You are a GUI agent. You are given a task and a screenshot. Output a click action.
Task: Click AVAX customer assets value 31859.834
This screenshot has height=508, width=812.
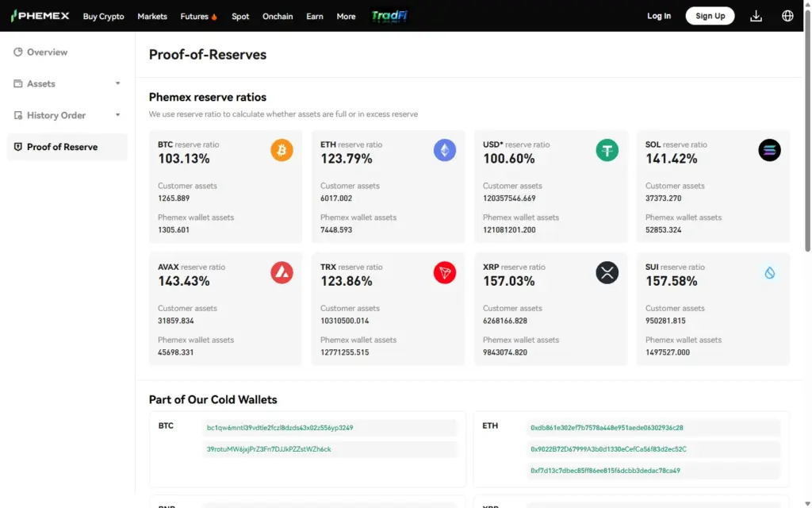click(175, 321)
